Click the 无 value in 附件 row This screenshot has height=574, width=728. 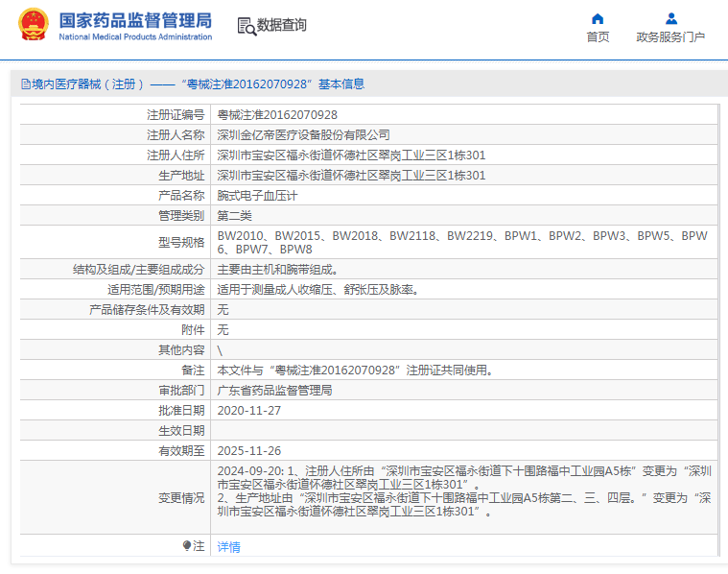click(x=223, y=330)
